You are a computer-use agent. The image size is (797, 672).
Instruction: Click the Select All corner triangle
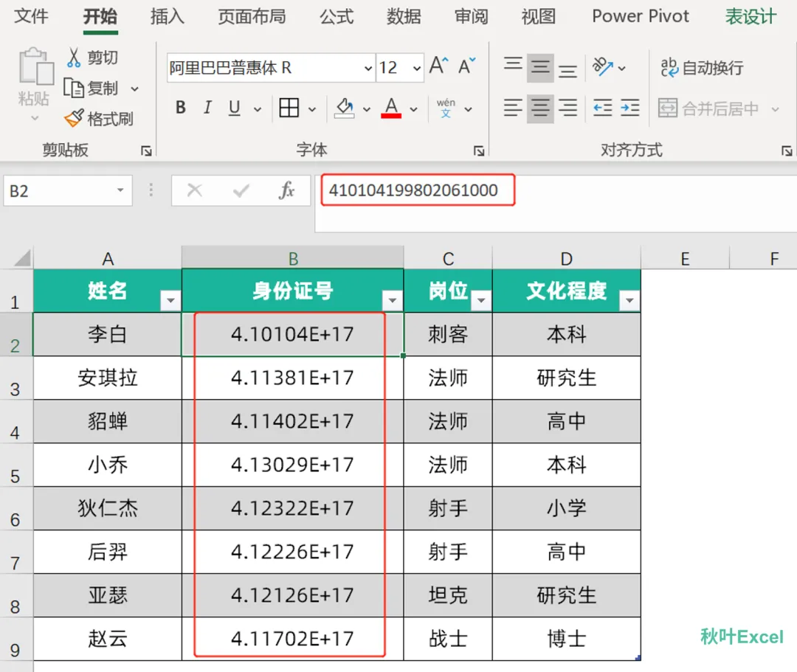22,258
